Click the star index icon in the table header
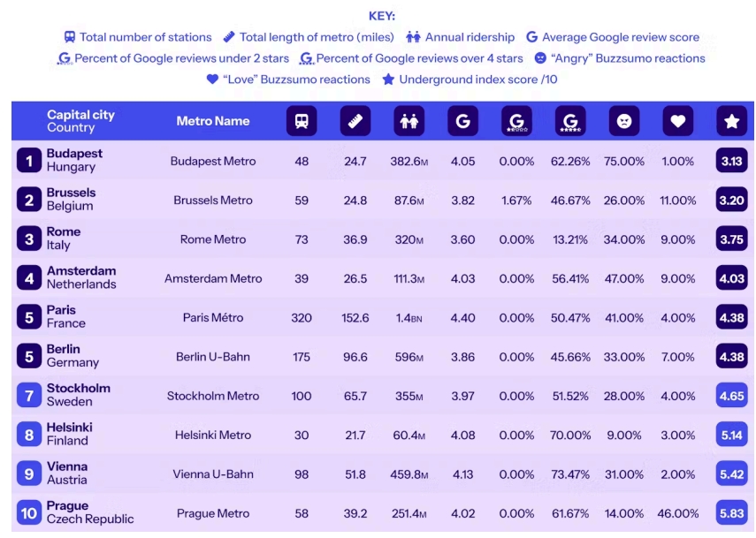This screenshot has height=538, width=756. click(731, 121)
